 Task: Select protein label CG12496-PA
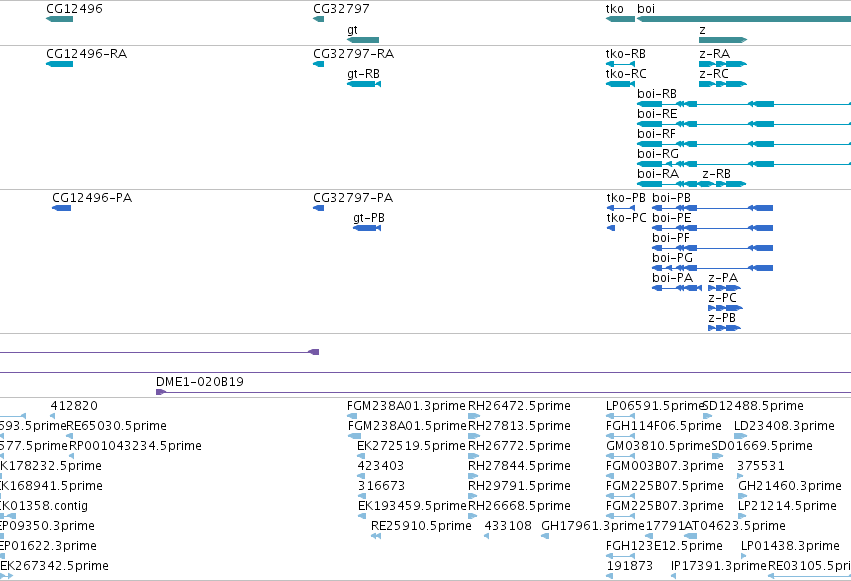[x=92, y=198]
